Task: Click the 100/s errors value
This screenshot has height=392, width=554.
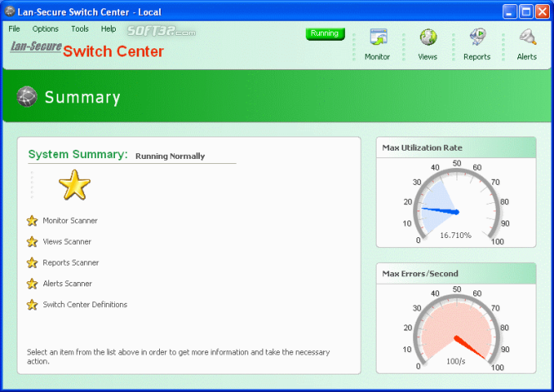Action: [456, 361]
